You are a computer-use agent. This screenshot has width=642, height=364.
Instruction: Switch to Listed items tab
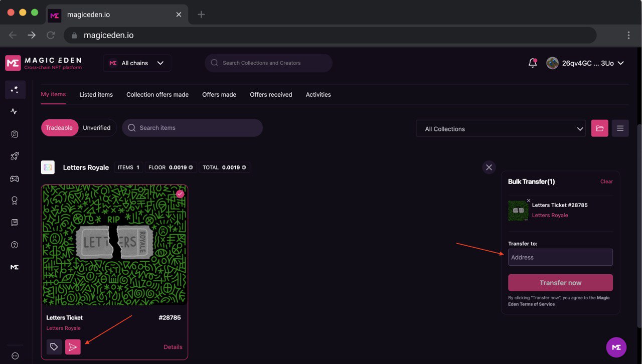click(96, 94)
